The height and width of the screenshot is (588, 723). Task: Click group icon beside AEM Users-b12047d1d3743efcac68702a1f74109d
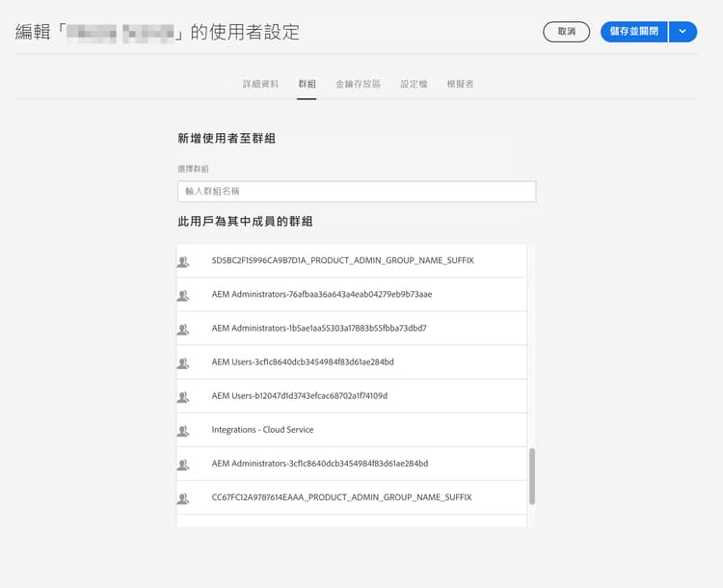[x=183, y=397]
